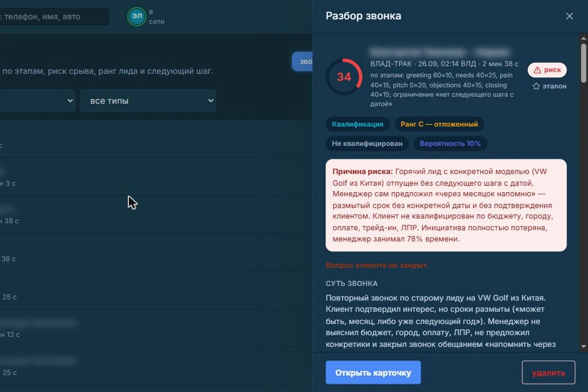Click the score circle showing 34

pos(344,77)
